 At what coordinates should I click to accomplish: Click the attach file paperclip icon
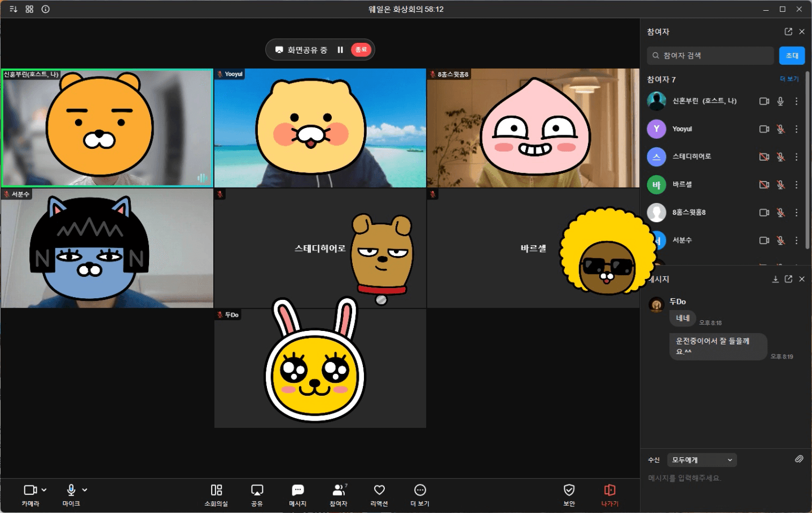(799, 459)
